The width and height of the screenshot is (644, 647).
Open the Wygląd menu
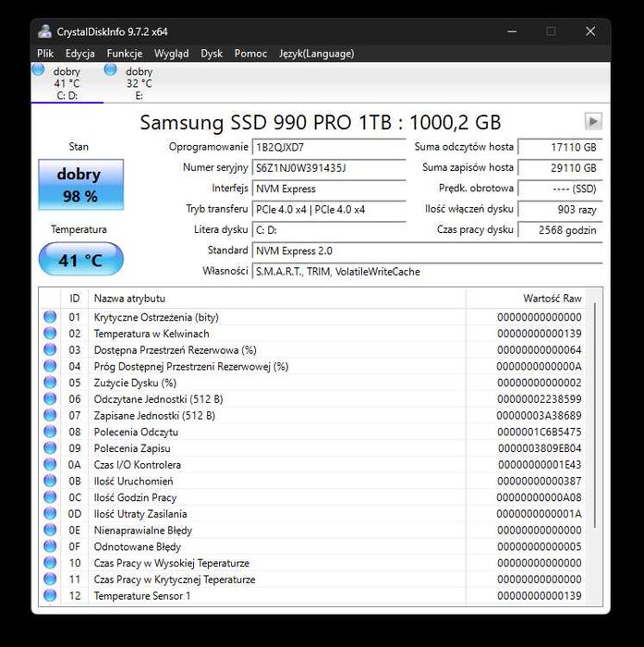(x=171, y=54)
